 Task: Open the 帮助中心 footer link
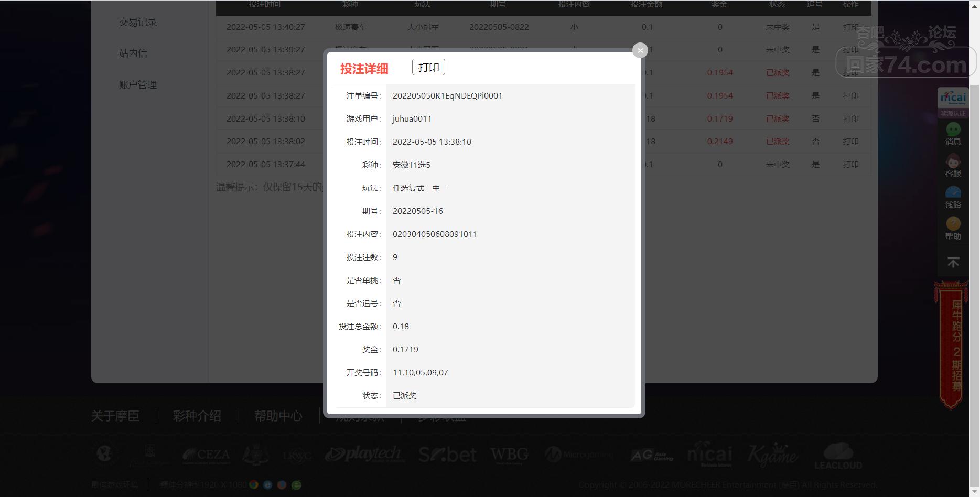click(x=278, y=416)
